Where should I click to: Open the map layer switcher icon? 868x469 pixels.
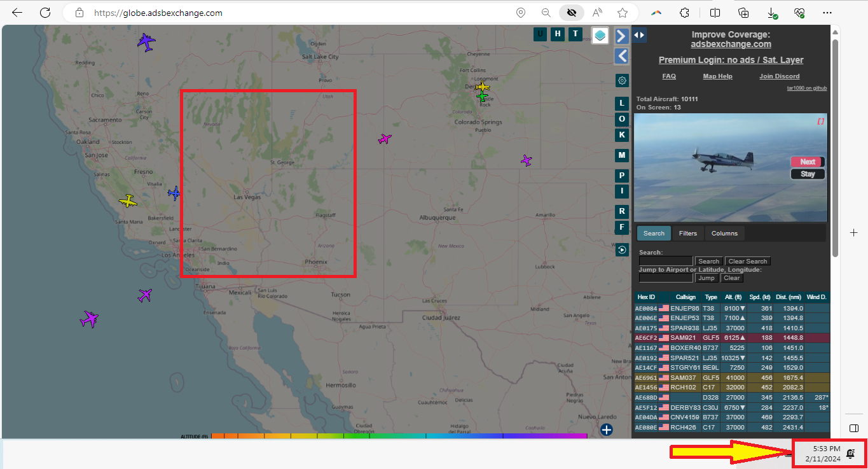pos(600,35)
